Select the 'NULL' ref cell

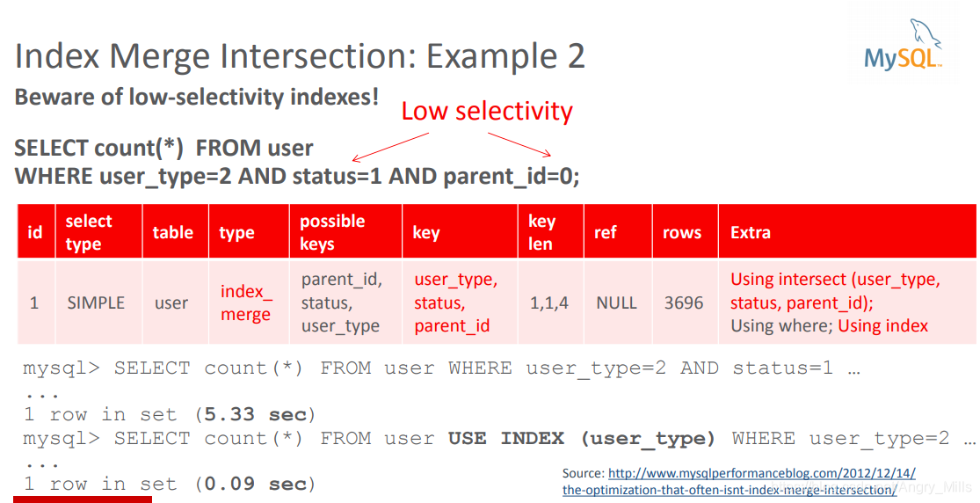[x=616, y=303]
